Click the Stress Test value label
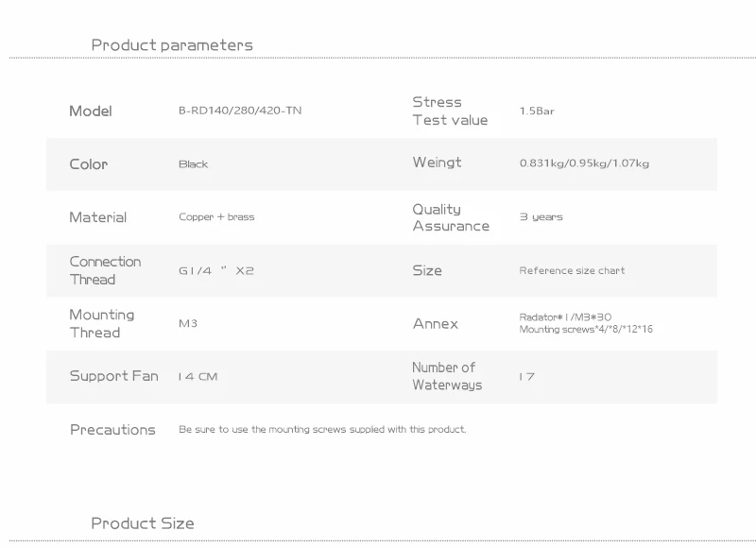 pyautogui.click(x=449, y=111)
